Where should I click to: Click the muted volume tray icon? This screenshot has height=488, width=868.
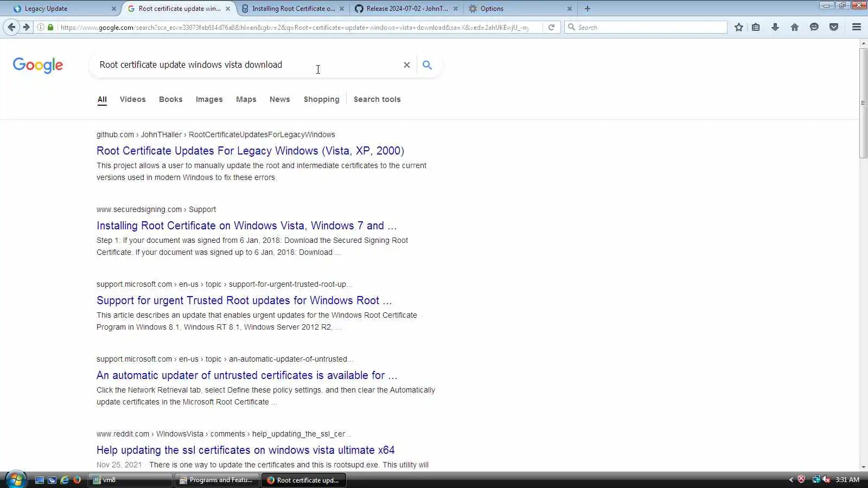tap(826, 479)
